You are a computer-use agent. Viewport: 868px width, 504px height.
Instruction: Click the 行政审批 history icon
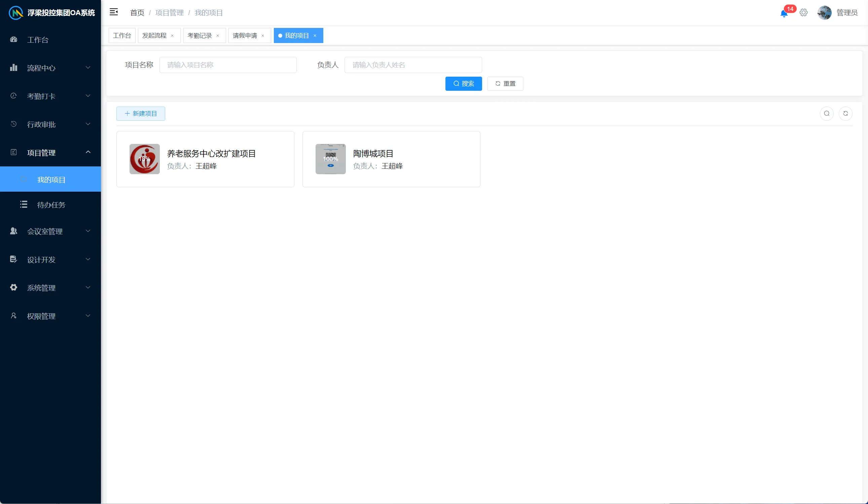click(x=14, y=124)
